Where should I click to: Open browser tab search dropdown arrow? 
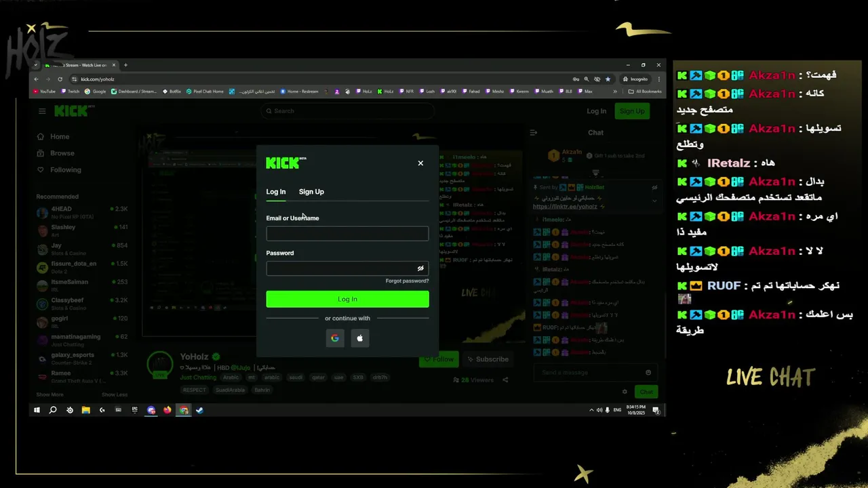[36, 65]
